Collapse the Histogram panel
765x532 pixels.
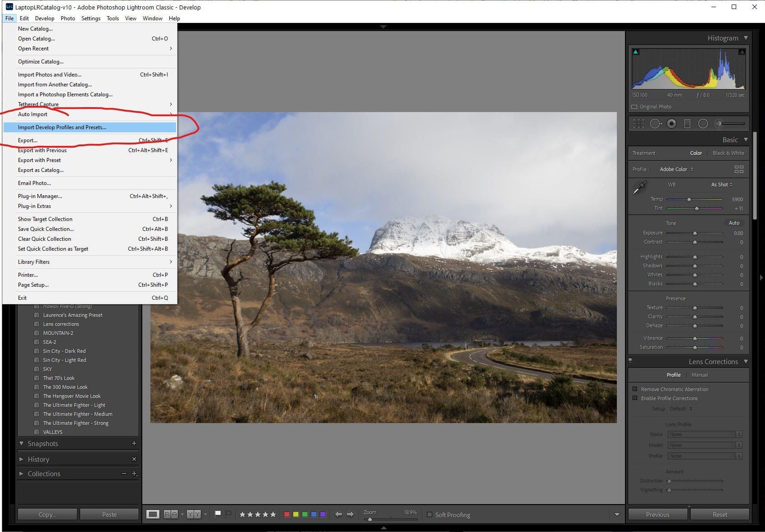746,38
